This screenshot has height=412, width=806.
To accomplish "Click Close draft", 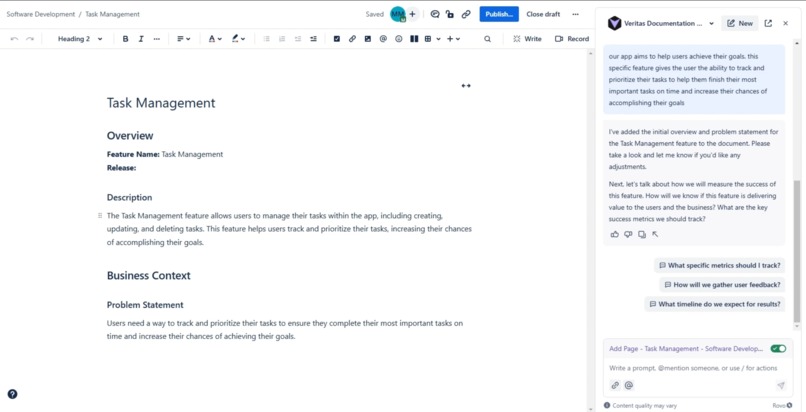I will (x=543, y=14).
